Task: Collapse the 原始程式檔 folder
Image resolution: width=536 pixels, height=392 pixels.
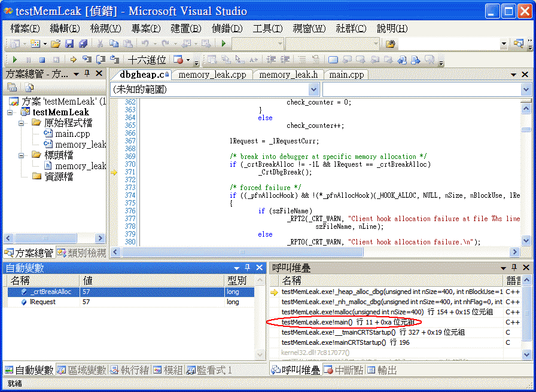Action: point(22,123)
